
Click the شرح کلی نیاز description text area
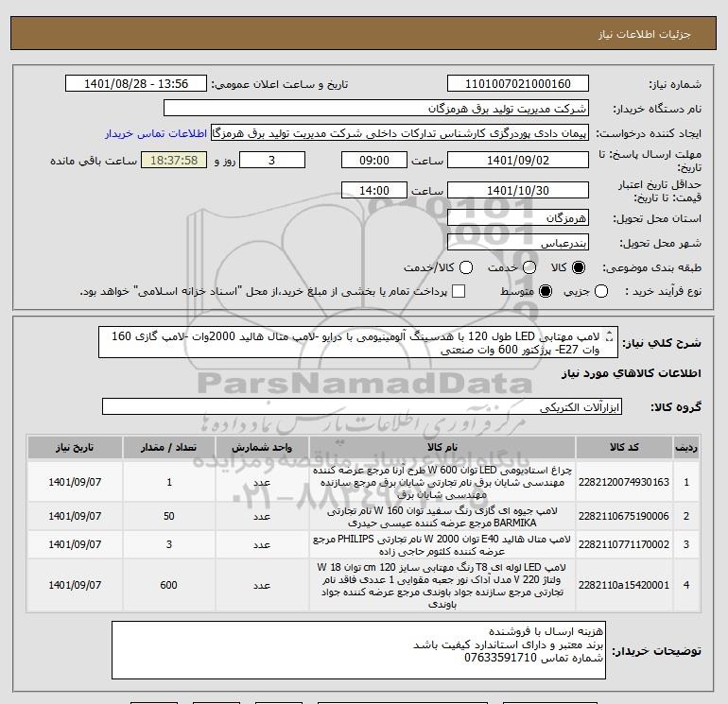(358, 342)
